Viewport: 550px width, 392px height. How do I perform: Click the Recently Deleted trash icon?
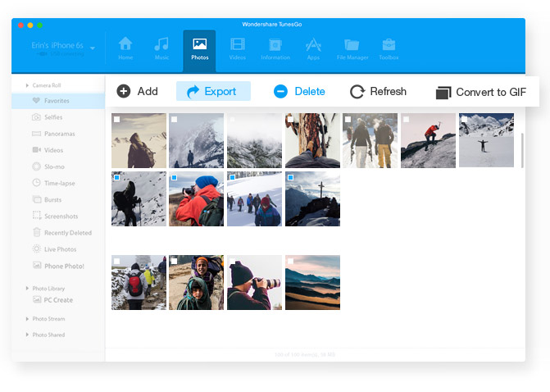point(37,232)
